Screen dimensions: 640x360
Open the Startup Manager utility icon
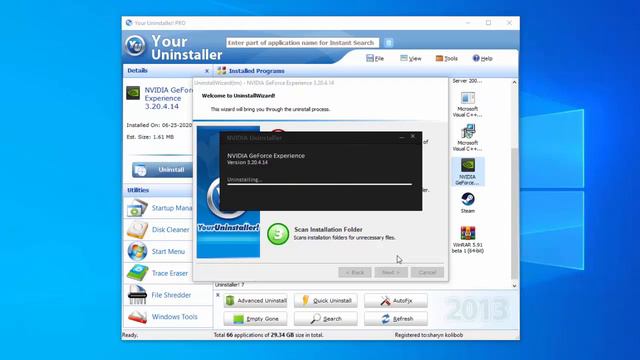pyautogui.click(x=137, y=208)
